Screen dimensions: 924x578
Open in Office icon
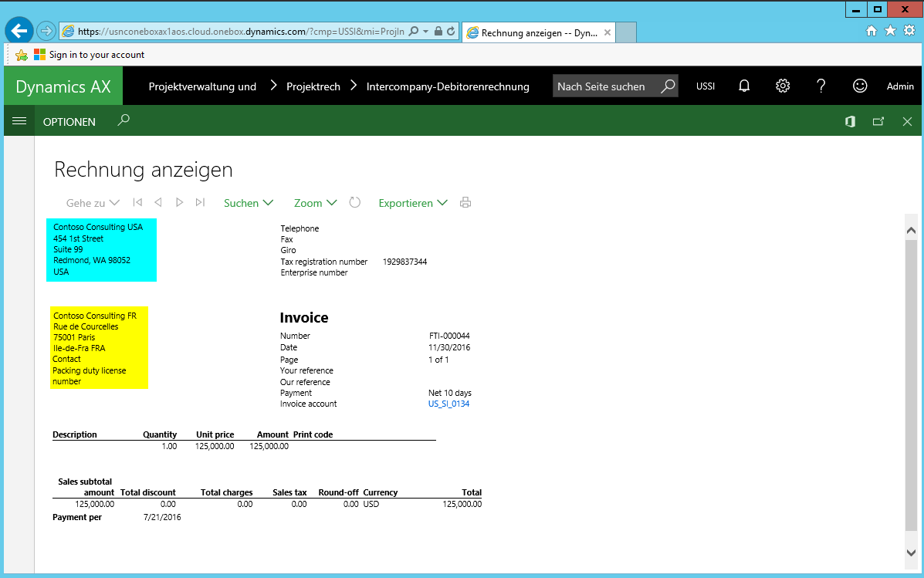(850, 121)
